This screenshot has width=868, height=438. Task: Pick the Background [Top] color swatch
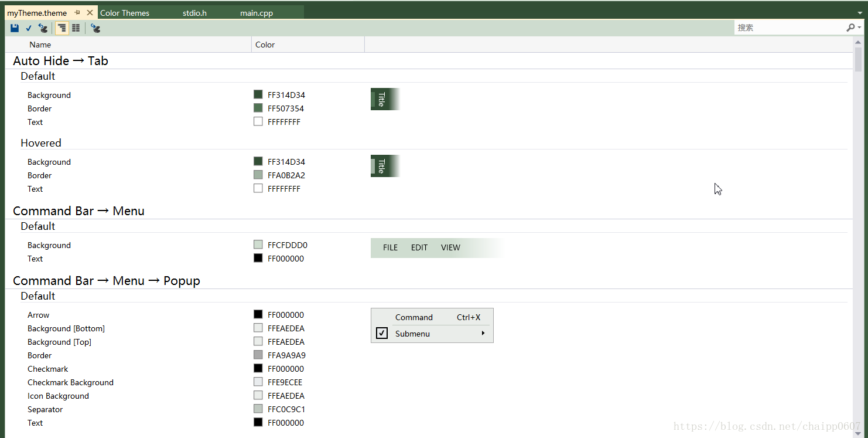point(258,341)
